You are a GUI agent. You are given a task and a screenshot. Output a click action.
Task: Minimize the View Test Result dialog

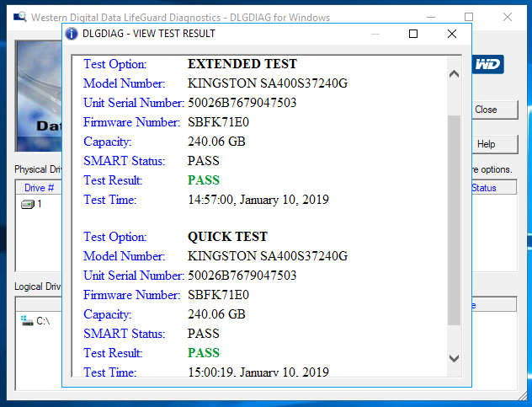click(x=375, y=34)
